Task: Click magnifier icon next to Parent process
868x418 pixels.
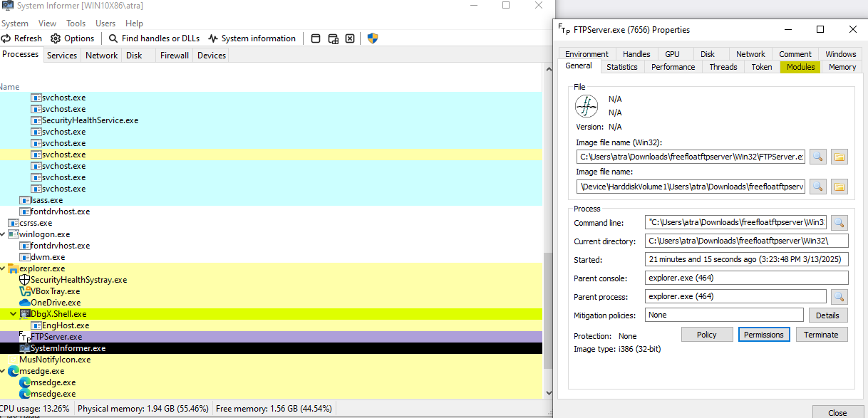Action: tap(839, 296)
